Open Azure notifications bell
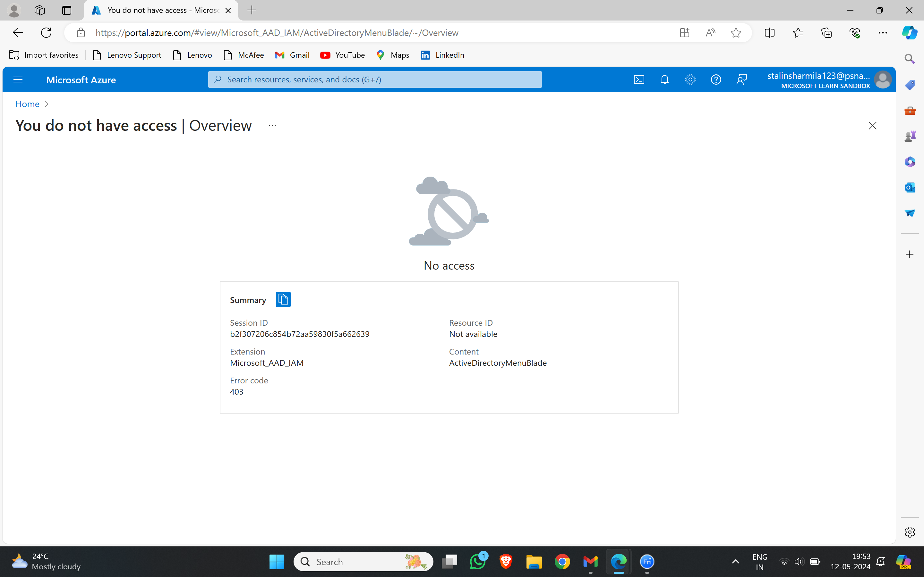This screenshot has height=577, width=924. [x=664, y=79]
